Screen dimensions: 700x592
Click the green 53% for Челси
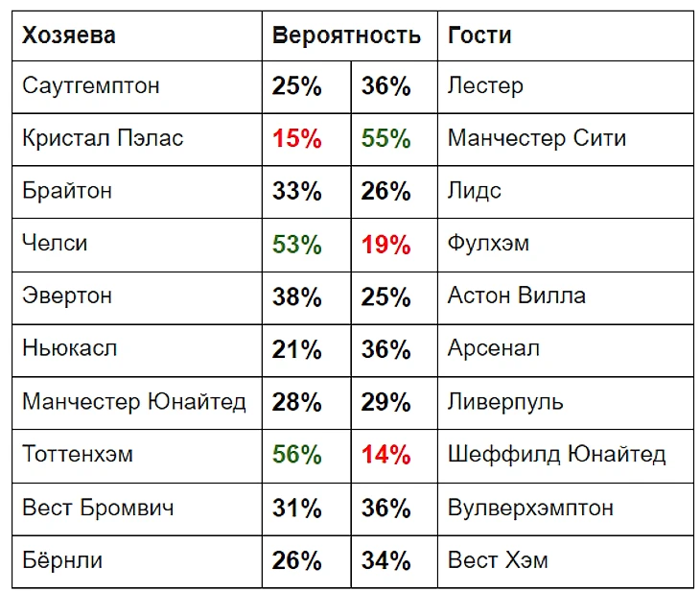pos(297,245)
